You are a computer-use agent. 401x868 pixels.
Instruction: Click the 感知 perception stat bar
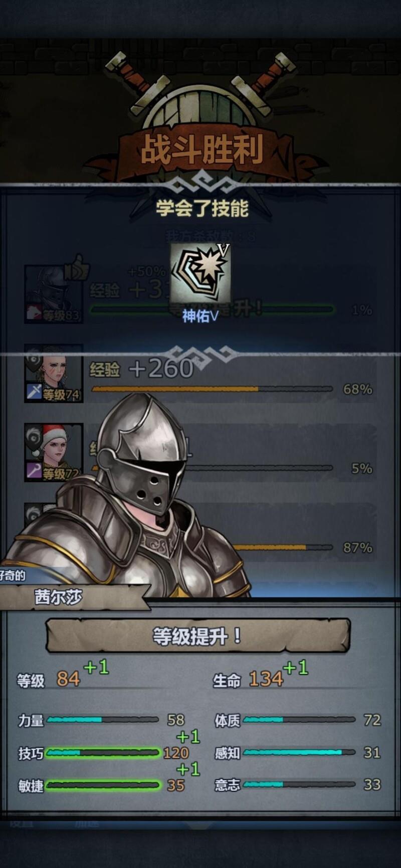pyautogui.click(x=299, y=752)
